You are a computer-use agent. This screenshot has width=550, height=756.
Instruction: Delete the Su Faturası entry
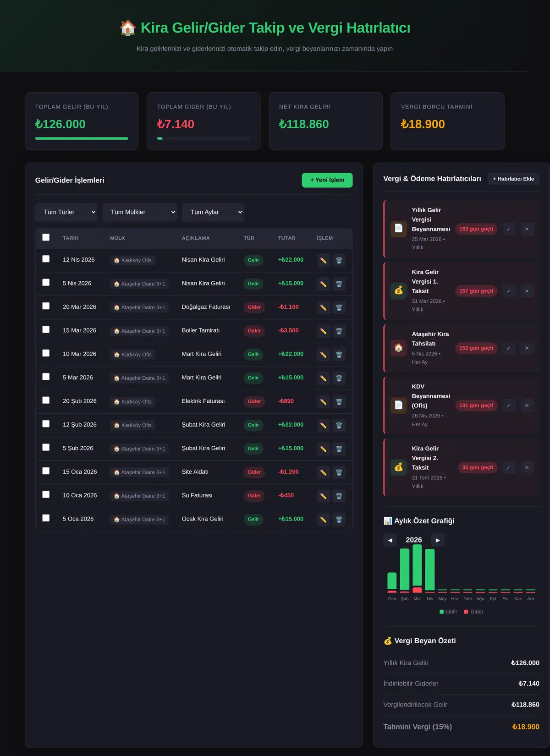339,496
